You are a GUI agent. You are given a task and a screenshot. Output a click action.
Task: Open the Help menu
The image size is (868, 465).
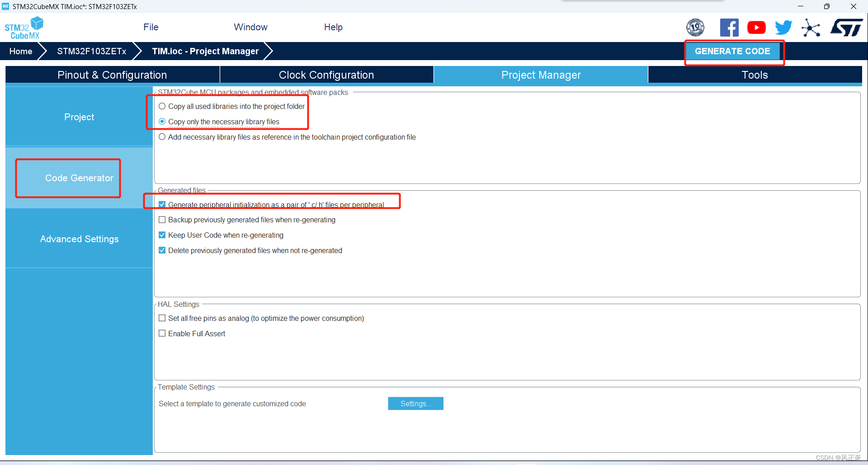(x=333, y=27)
